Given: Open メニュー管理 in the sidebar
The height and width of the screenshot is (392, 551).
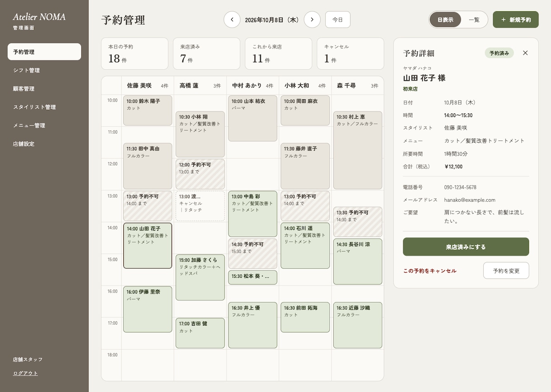Looking at the screenshot, I should point(44,126).
